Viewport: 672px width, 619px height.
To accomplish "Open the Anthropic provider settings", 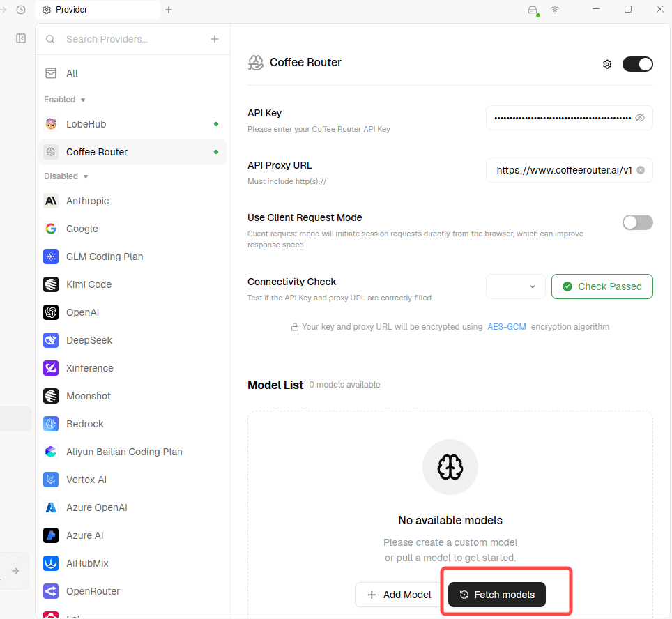I will (132, 201).
